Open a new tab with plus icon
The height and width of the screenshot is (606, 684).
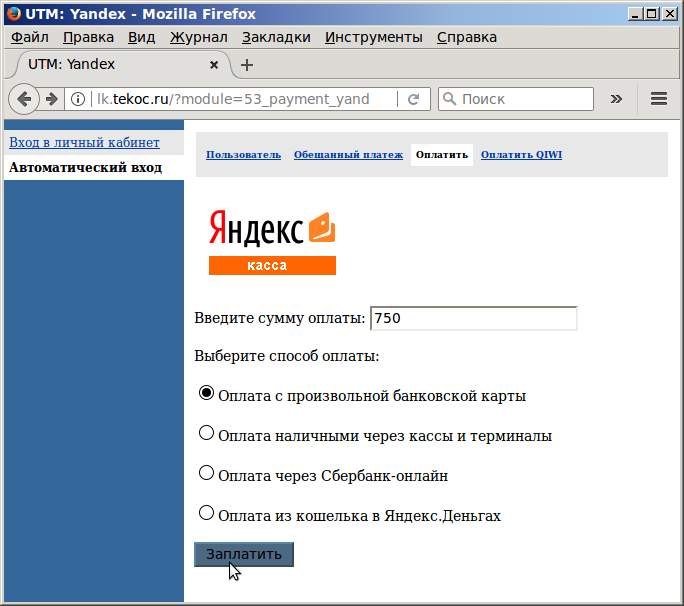click(x=247, y=65)
